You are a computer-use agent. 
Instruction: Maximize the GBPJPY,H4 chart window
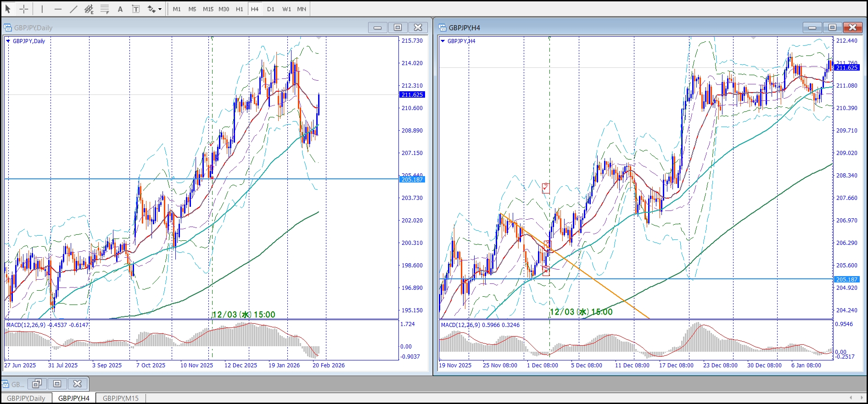[832, 28]
